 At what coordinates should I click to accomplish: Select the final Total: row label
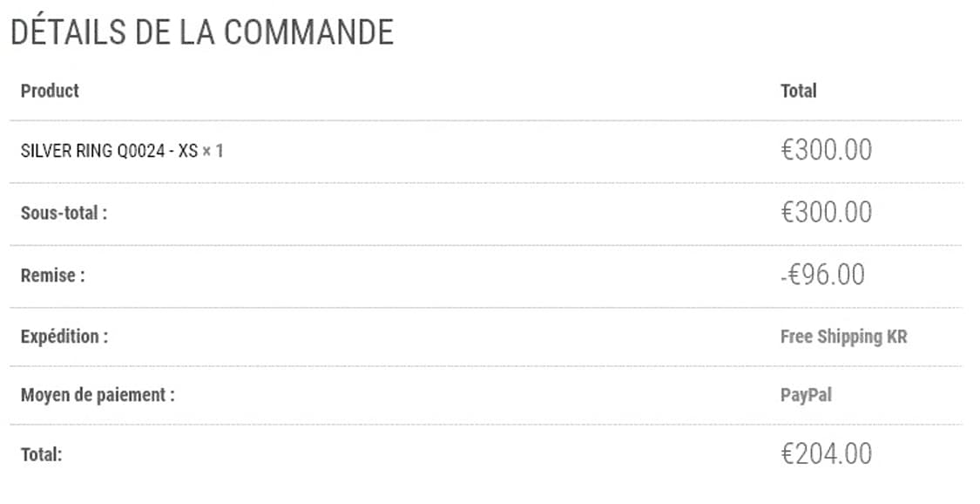coord(42,454)
